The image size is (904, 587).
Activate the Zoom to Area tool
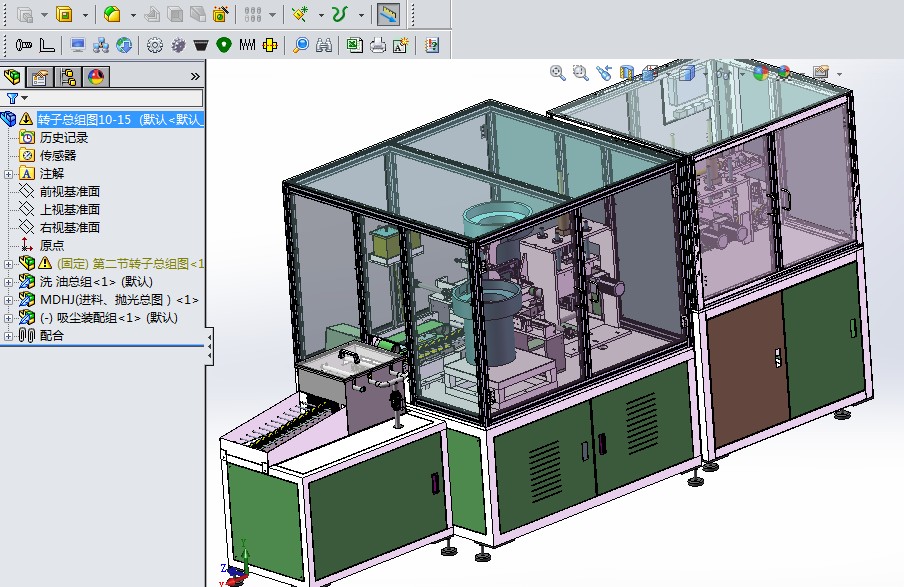(580, 73)
